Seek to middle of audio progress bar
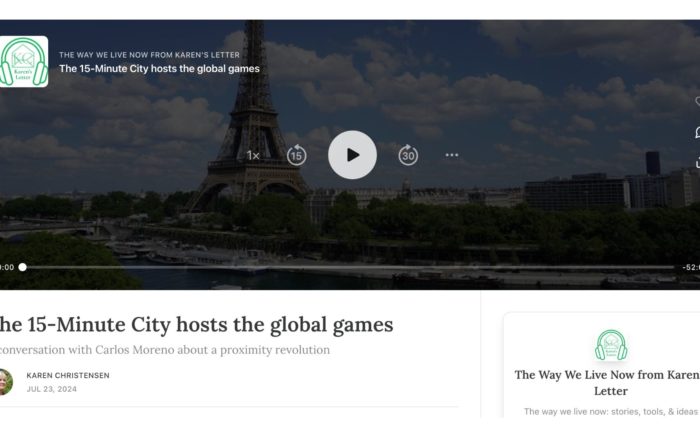700x441 pixels. coord(348,267)
